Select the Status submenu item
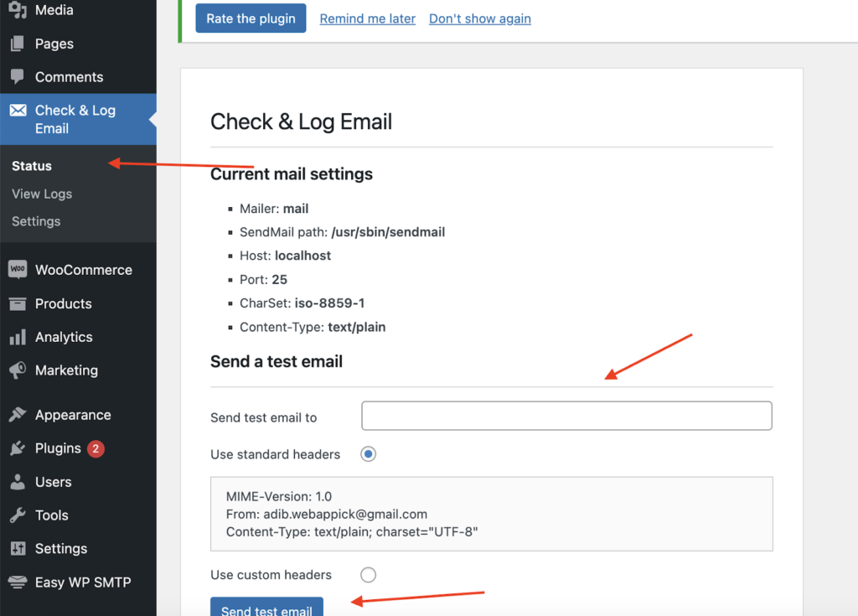Screen dimensions: 858x616 click(x=31, y=165)
